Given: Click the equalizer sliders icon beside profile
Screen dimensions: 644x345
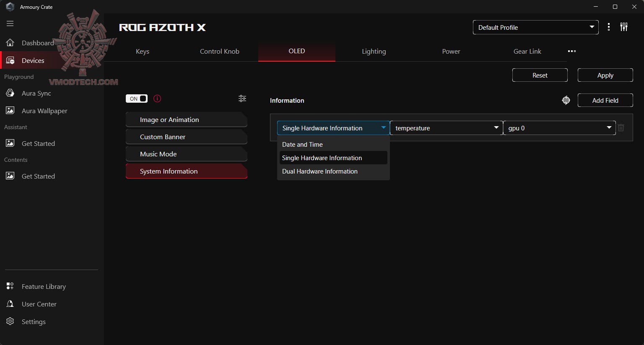Looking at the screenshot, I should [x=624, y=27].
